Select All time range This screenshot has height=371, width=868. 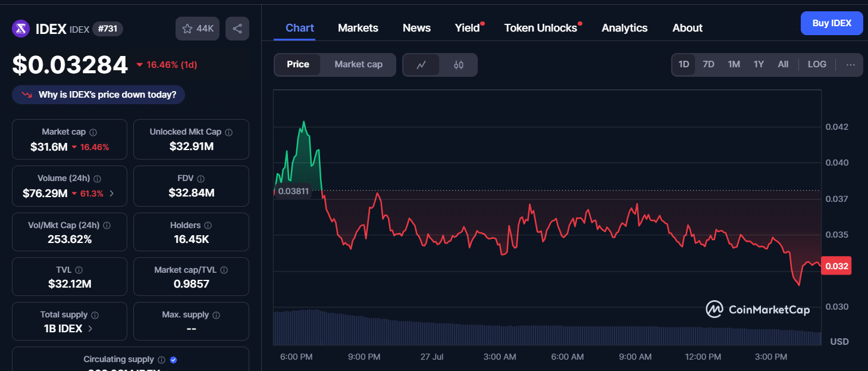(783, 64)
